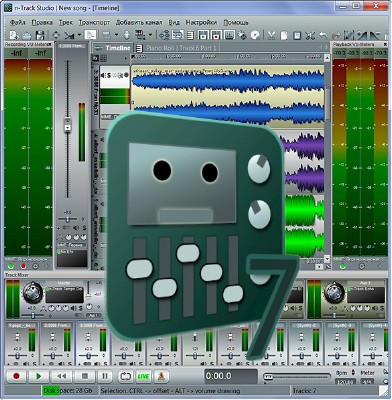Click the Save floppy disk icon
This screenshot has height=400, width=392.
pyautogui.click(x=40, y=35)
